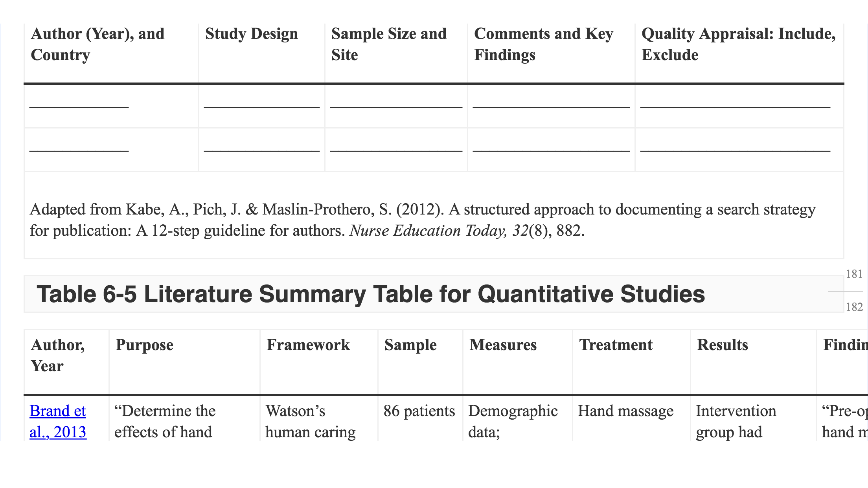The height and width of the screenshot is (488, 868).
Task: Click the Results column header
Action: pyautogui.click(x=722, y=345)
